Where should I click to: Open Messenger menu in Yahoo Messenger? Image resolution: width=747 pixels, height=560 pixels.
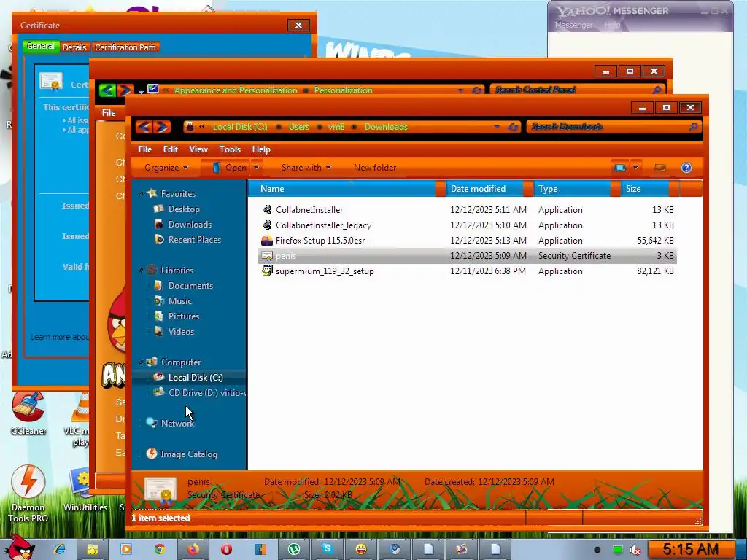click(x=573, y=25)
